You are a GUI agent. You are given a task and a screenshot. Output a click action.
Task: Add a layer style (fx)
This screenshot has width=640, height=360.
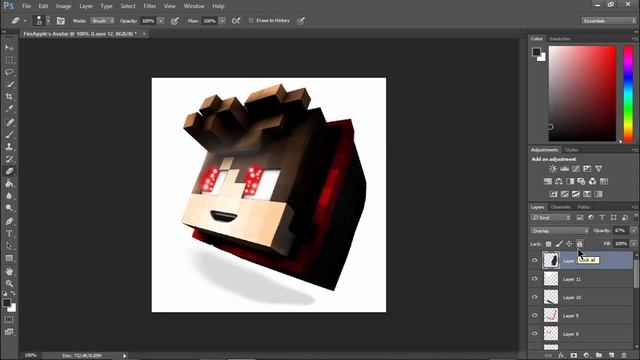pos(561,356)
